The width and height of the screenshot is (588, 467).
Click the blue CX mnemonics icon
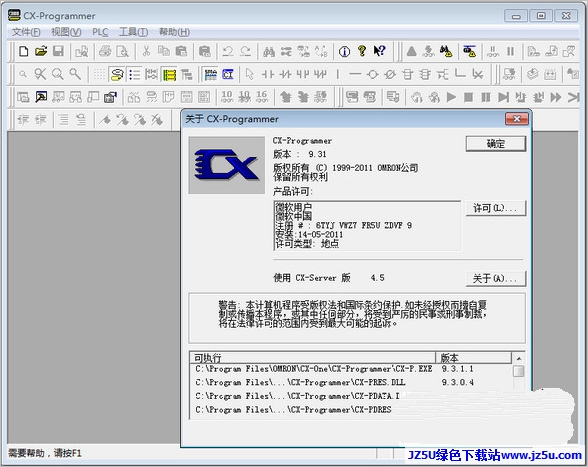228,74
